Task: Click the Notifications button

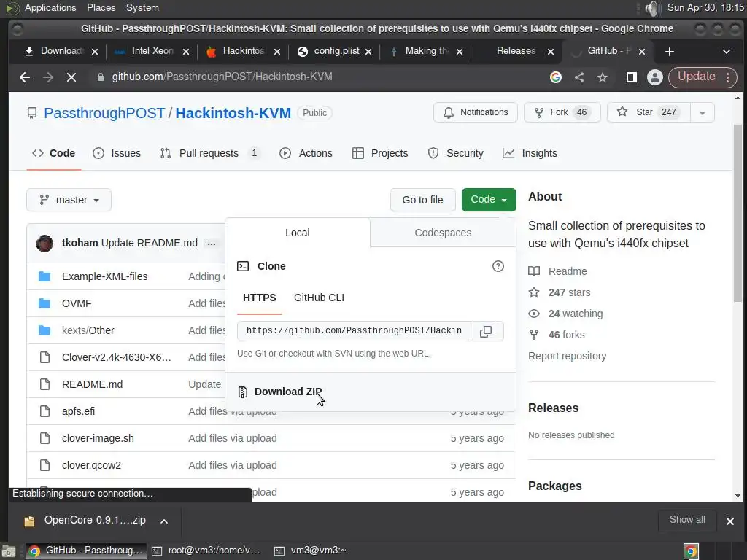Action: (476, 113)
